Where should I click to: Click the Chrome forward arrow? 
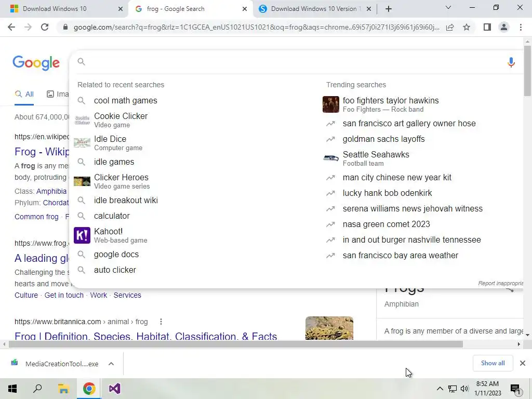click(28, 27)
